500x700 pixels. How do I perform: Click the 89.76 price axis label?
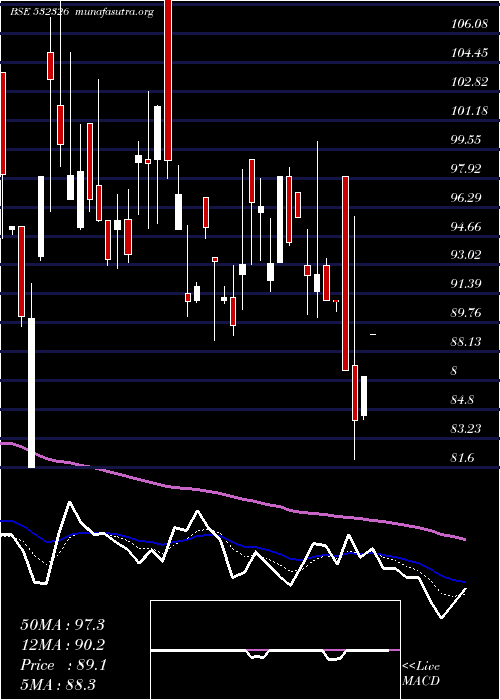466,313
